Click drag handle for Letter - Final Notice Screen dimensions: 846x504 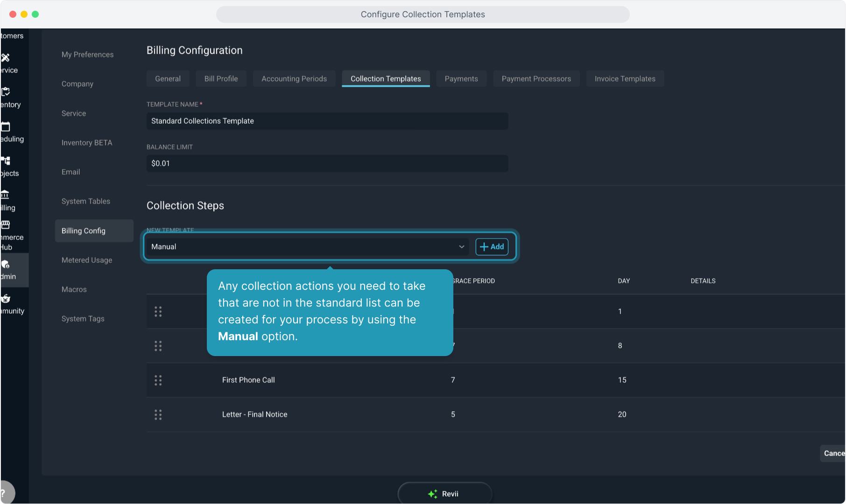point(158,415)
